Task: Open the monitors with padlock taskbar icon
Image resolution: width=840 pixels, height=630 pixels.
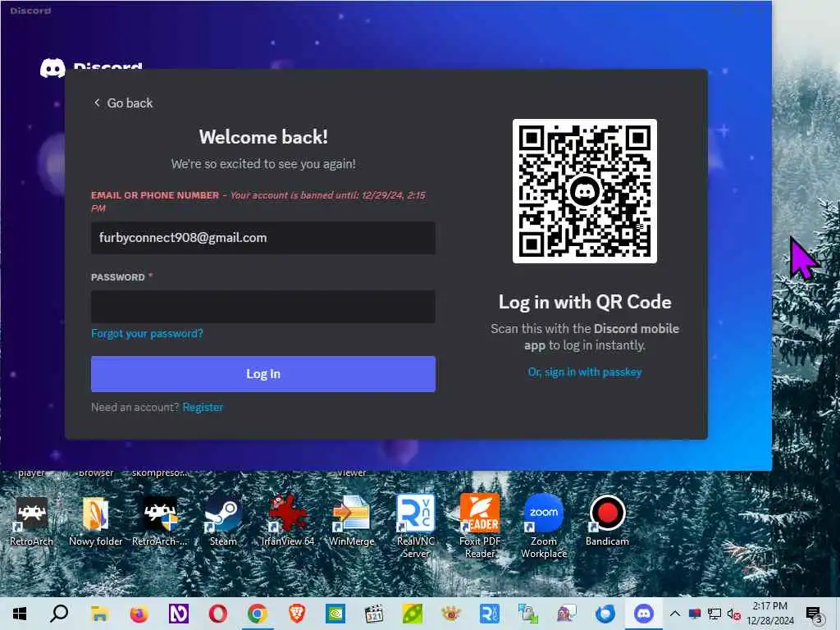Action: [527, 614]
